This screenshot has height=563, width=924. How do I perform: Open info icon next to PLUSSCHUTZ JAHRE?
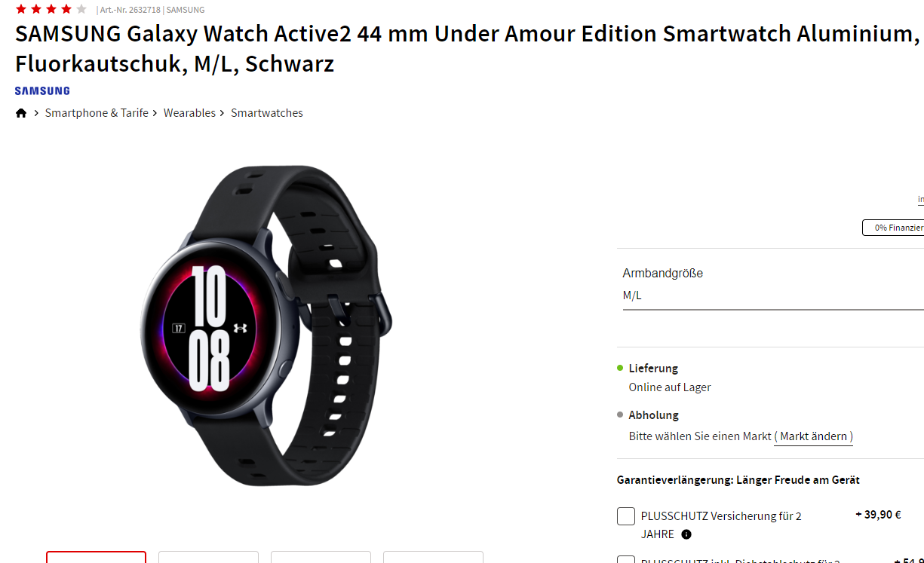686,534
